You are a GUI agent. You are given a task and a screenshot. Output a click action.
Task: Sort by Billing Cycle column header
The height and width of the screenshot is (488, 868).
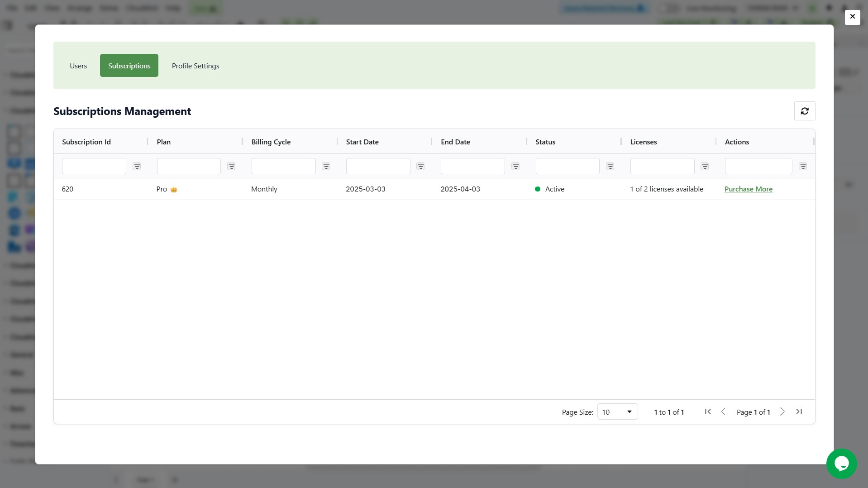tap(271, 142)
